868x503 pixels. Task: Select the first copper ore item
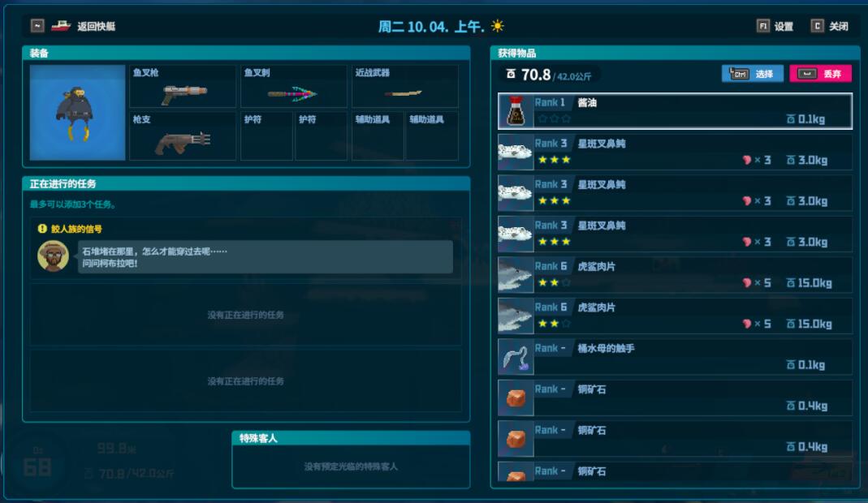(x=675, y=398)
